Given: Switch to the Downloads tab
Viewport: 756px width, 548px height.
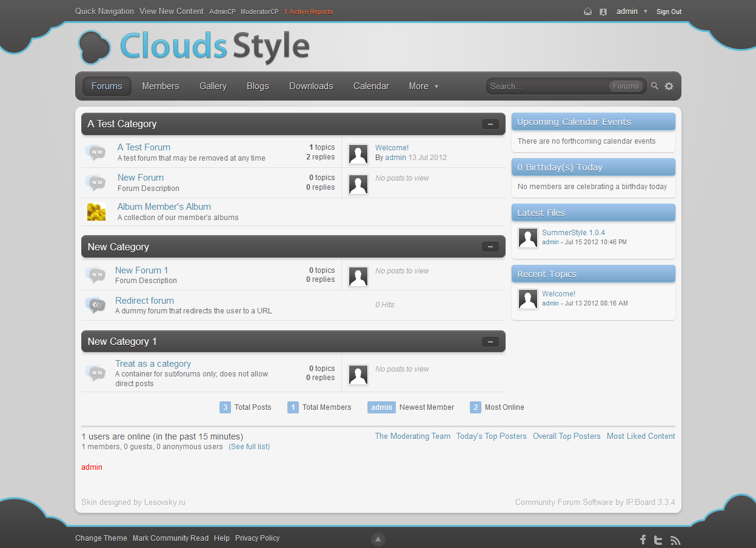Looking at the screenshot, I should (x=311, y=86).
